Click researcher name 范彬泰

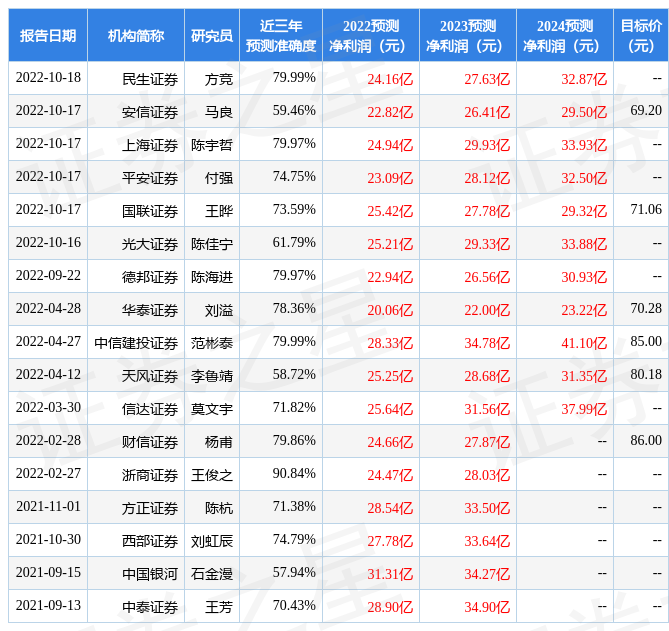coord(212,343)
